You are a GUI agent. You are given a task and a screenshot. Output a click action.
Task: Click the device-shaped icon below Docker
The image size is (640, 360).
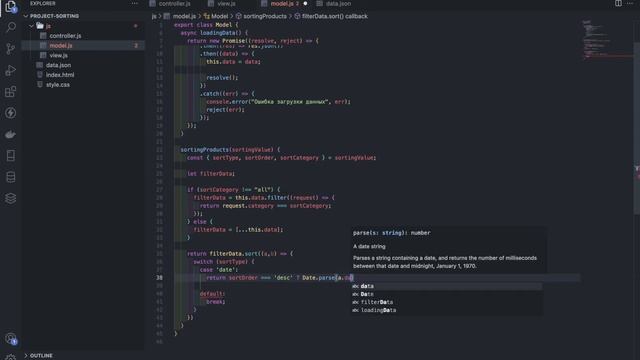coord(11,156)
